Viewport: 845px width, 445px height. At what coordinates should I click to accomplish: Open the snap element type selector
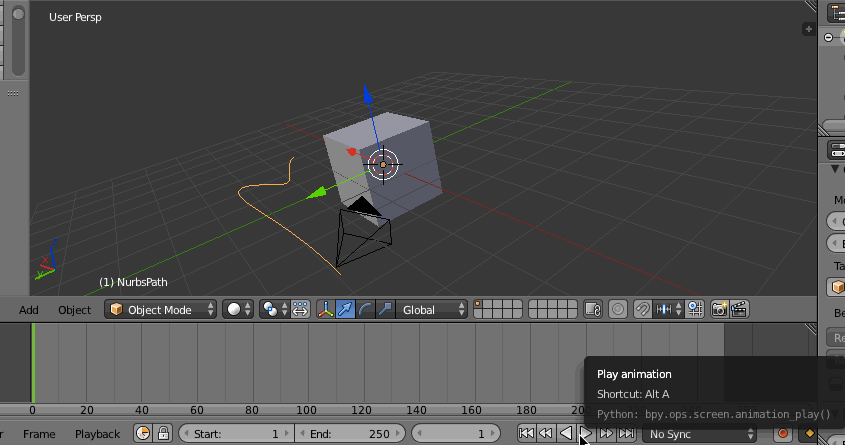668,310
